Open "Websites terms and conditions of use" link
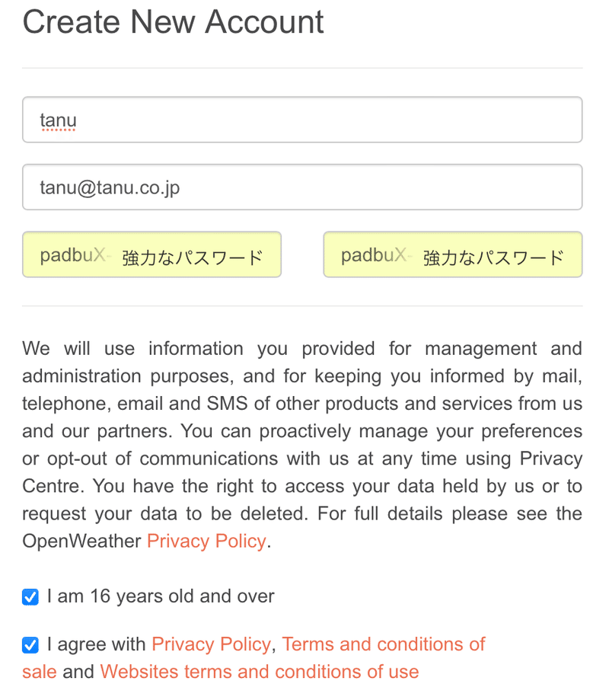This screenshot has height=700, width=609. point(260,672)
